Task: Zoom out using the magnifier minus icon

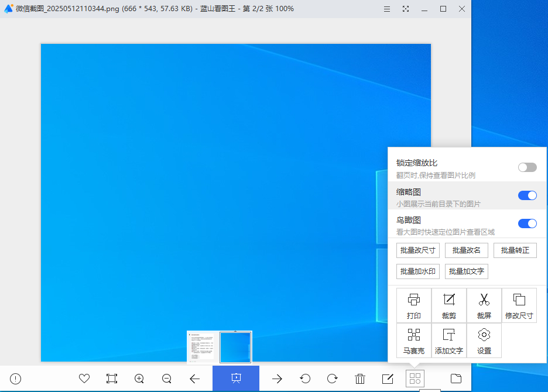Action: pos(167,379)
